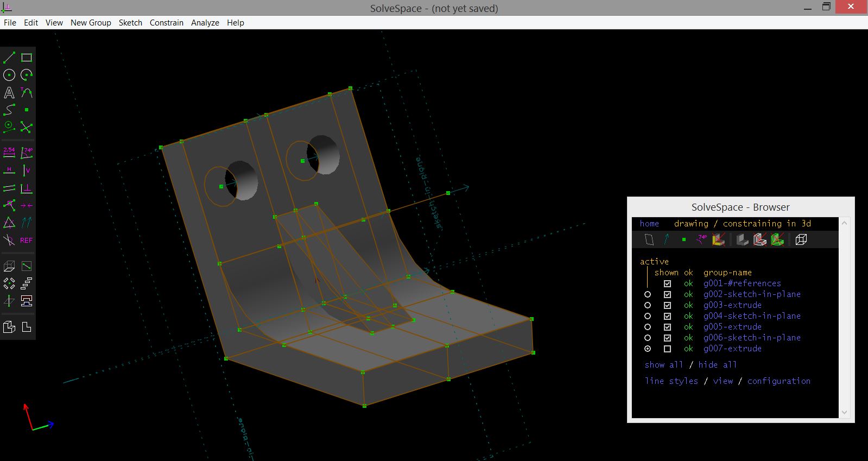Image resolution: width=868 pixels, height=461 pixels.
Task: Click the hide all link
Action: pyautogui.click(x=718, y=365)
